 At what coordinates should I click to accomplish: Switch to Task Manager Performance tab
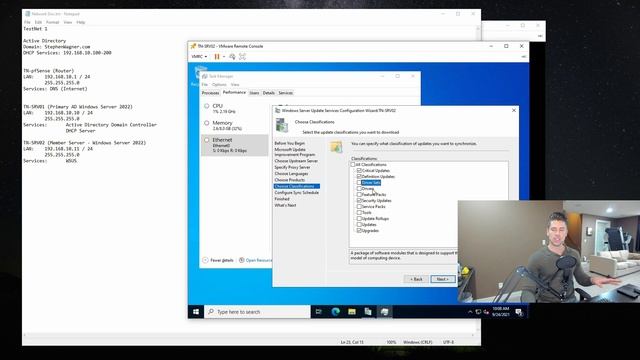[234, 93]
